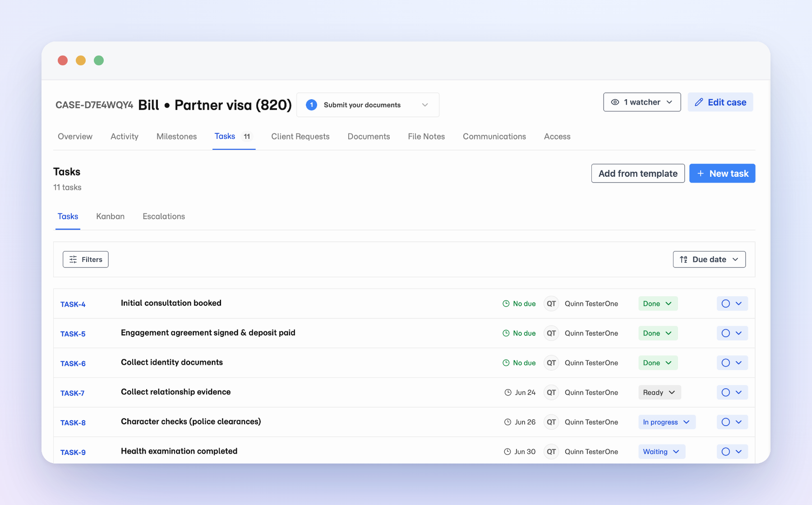The width and height of the screenshot is (812, 505).
Task: Toggle completion circle for TASK-6
Action: (726, 363)
